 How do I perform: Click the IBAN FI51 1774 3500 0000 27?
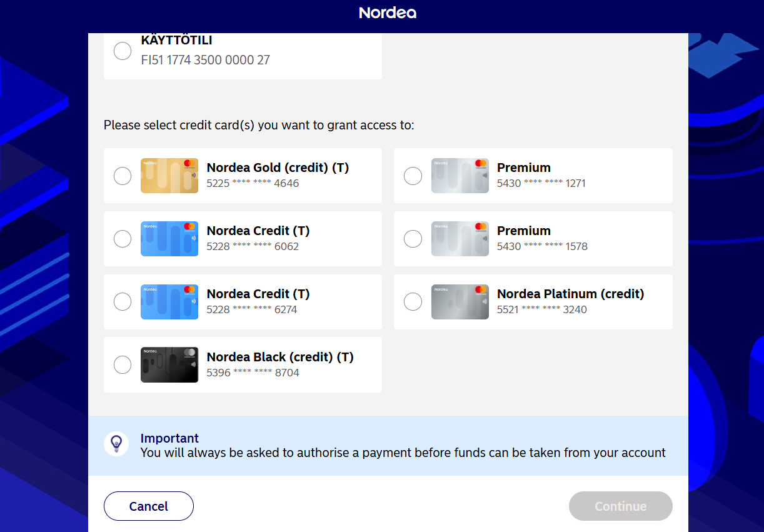click(x=206, y=60)
